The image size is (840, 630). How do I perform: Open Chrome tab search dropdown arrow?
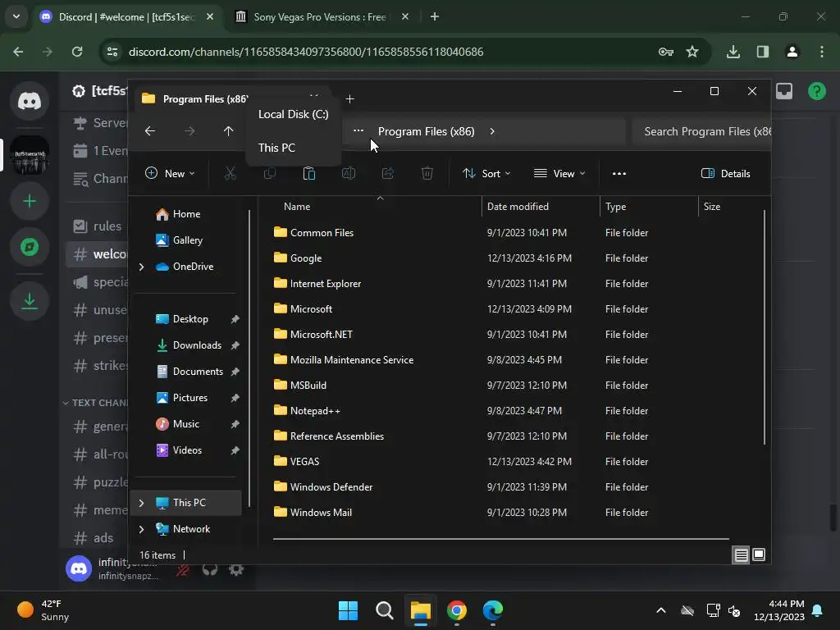pos(16,16)
